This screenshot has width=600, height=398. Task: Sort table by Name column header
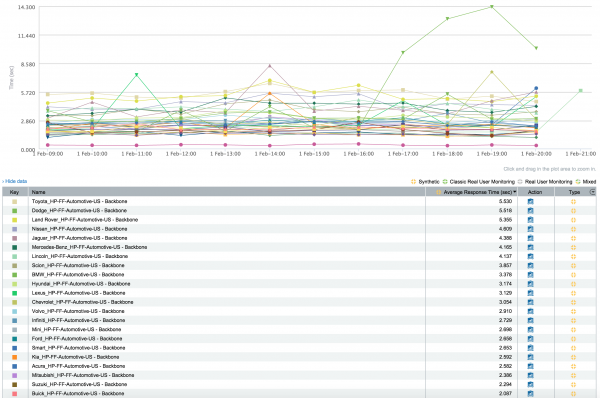[x=39, y=192]
